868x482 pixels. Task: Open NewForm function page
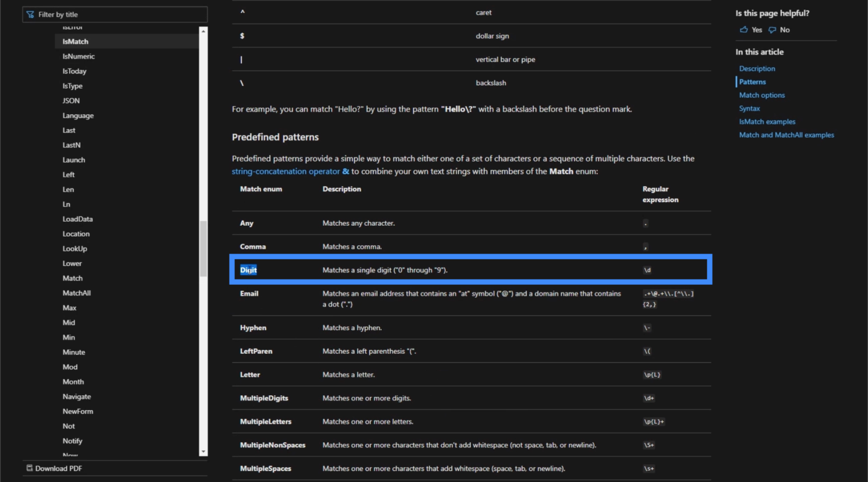pos(78,412)
